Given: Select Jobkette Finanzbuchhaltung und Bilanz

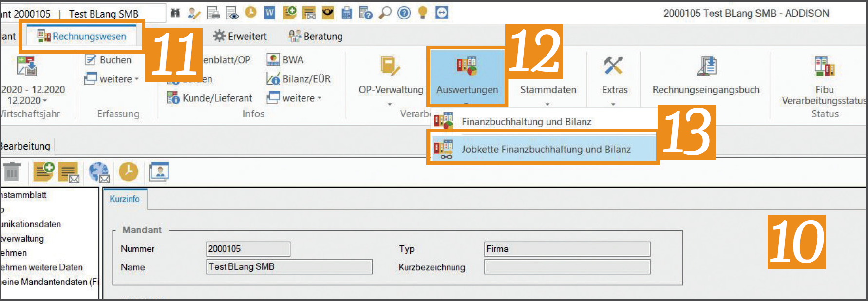Looking at the screenshot, I should [x=544, y=150].
